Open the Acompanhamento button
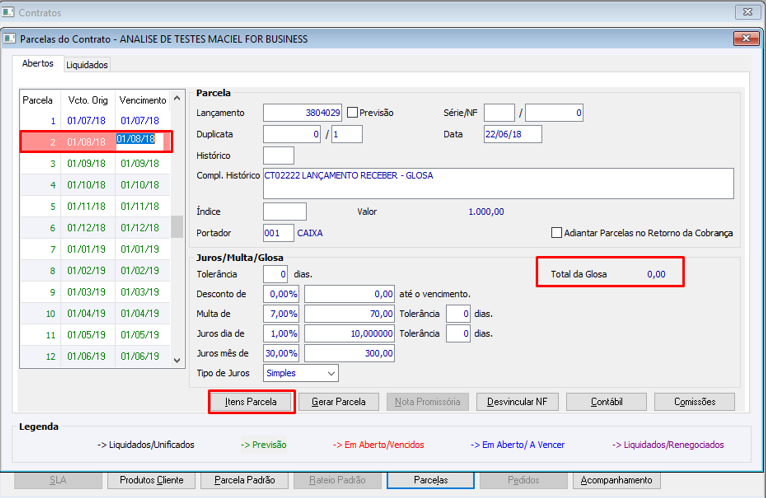 (x=617, y=480)
